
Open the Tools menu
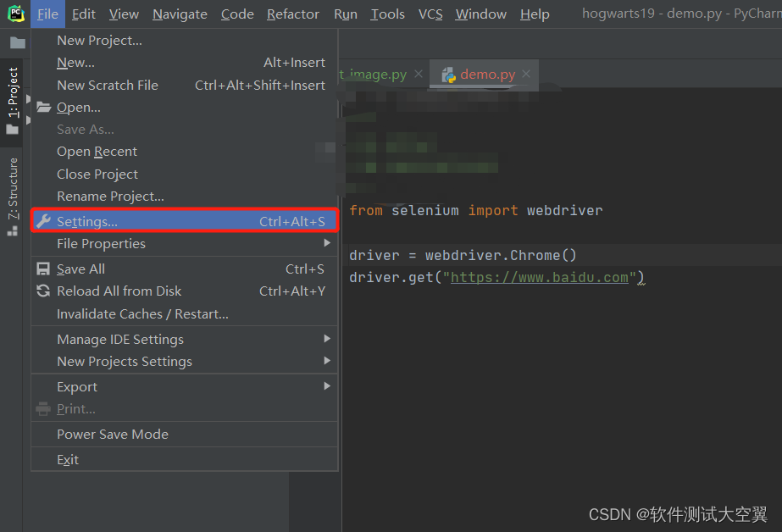(x=387, y=14)
